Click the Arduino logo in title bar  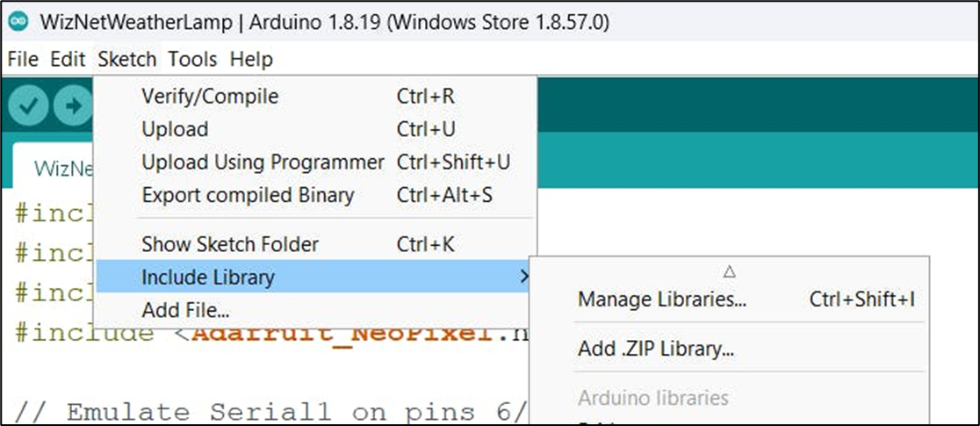[18, 21]
